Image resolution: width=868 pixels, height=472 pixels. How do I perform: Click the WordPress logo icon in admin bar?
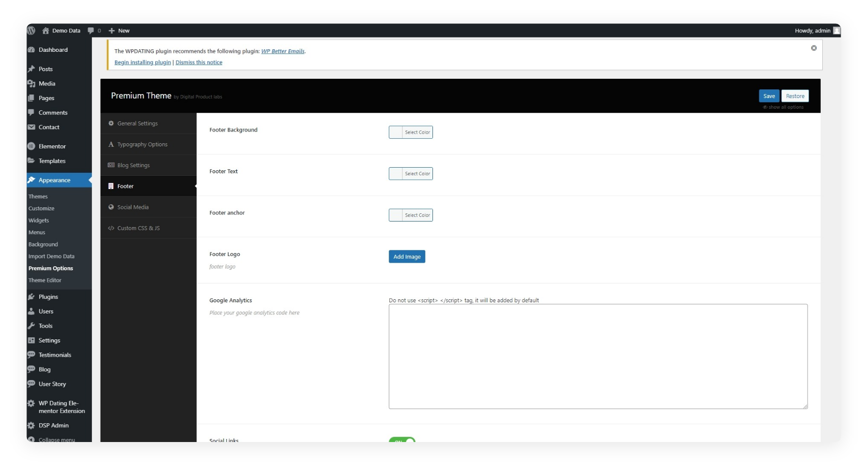pos(32,30)
